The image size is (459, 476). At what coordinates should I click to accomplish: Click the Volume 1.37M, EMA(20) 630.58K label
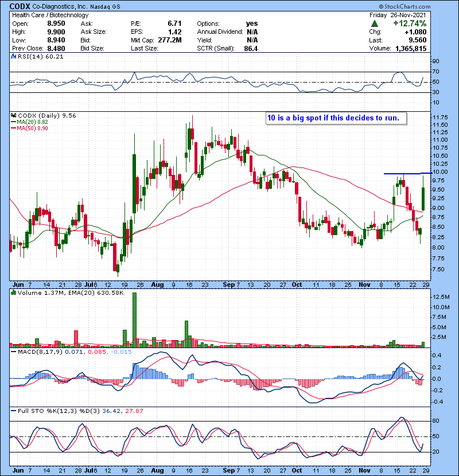tap(71, 293)
